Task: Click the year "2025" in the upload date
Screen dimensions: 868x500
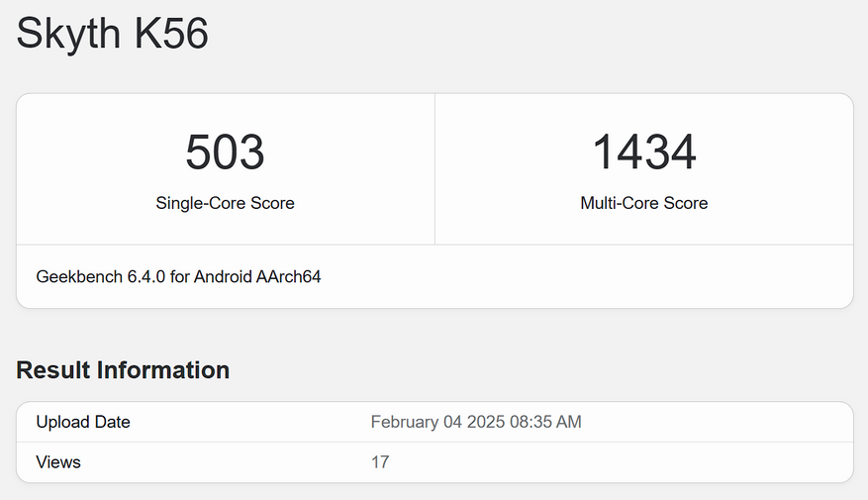Action: coord(486,422)
